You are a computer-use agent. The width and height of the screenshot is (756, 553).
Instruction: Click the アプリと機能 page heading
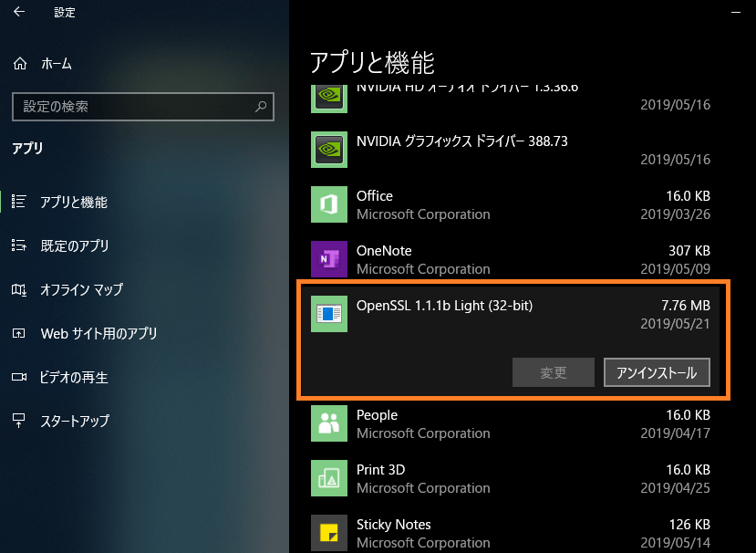click(x=372, y=63)
